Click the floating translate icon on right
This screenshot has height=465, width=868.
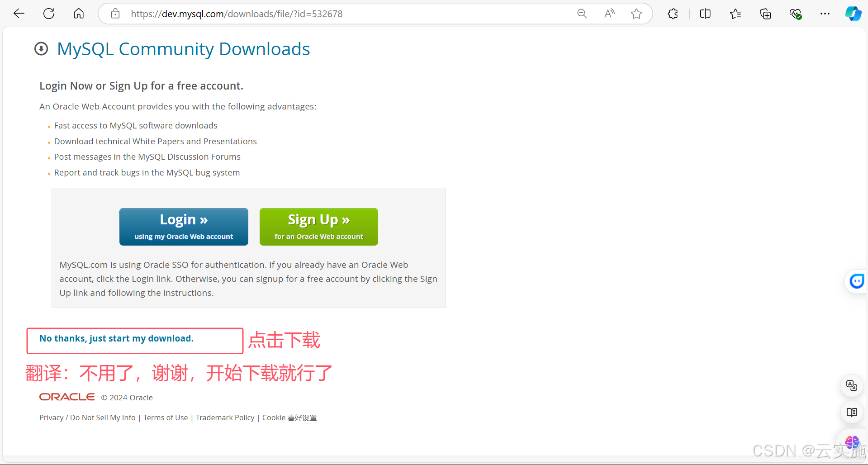tap(852, 385)
